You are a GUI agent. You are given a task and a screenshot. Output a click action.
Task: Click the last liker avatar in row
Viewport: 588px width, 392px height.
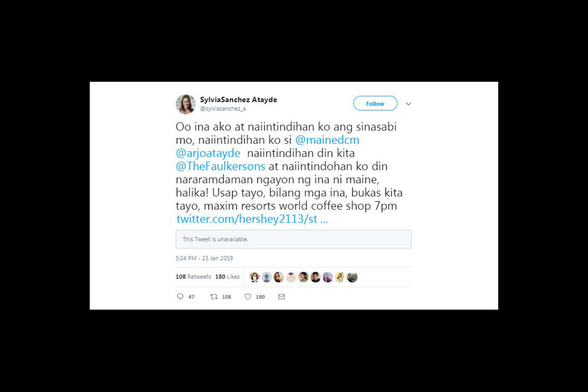pyautogui.click(x=352, y=277)
